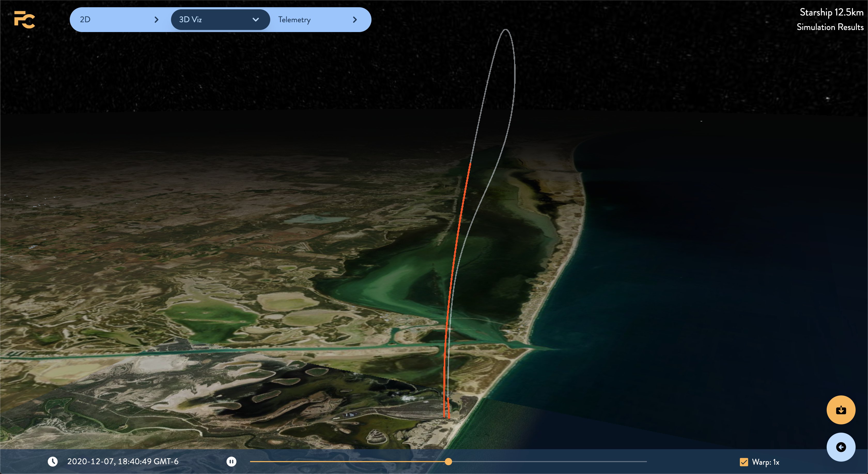Viewport: 868px width, 474px height.
Task: Expand the Telemetry chevron arrow
Action: point(354,20)
